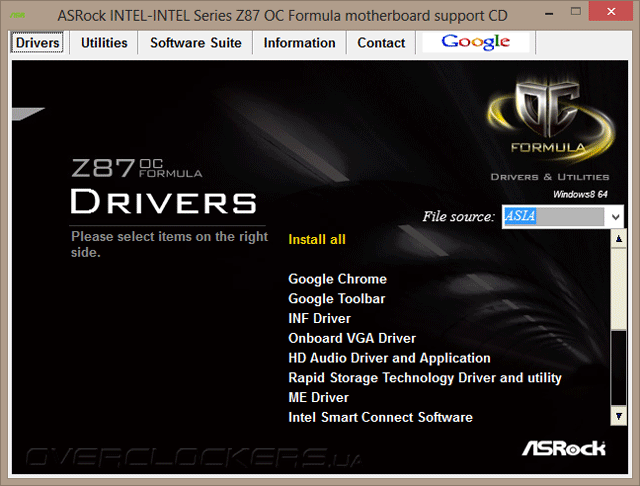Open the Contact tab
The width and height of the screenshot is (640, 486).
point(381,42)
